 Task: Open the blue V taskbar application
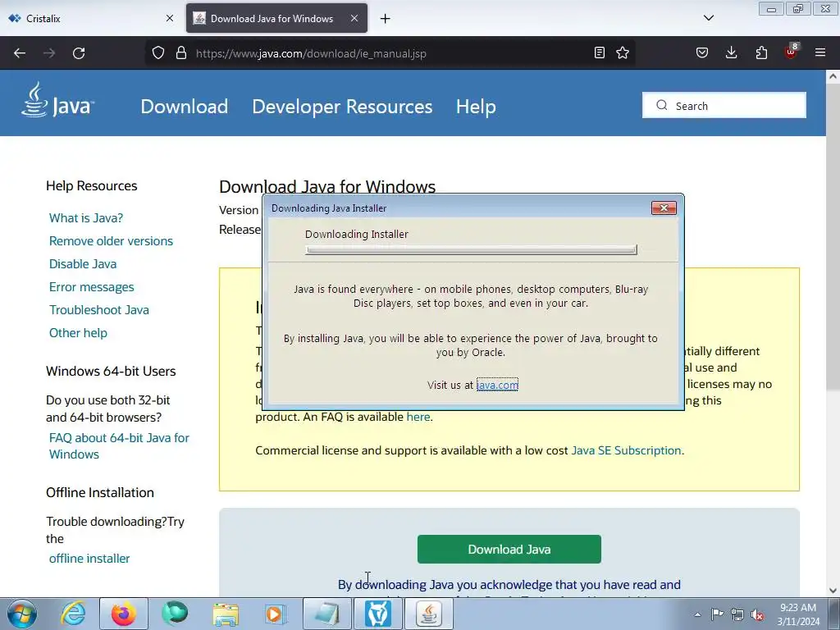(378, 614)
